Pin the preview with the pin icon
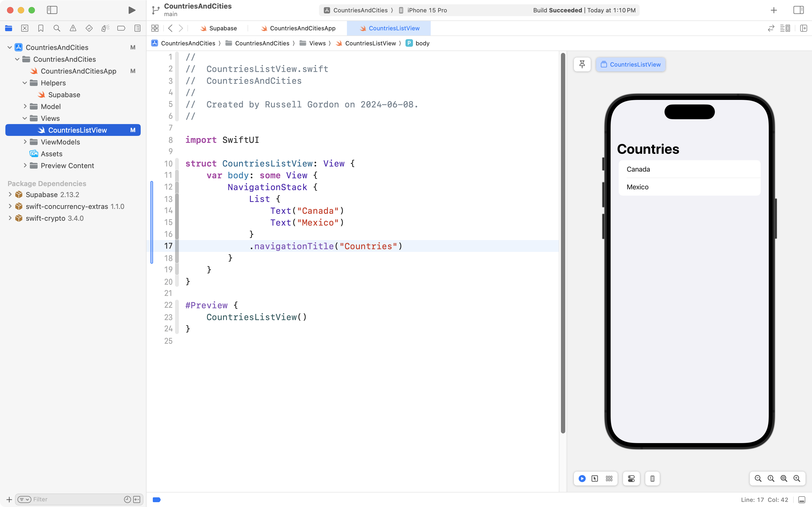Screen dimensions: 812x507 pyautogui.click(x=582, y=64)
